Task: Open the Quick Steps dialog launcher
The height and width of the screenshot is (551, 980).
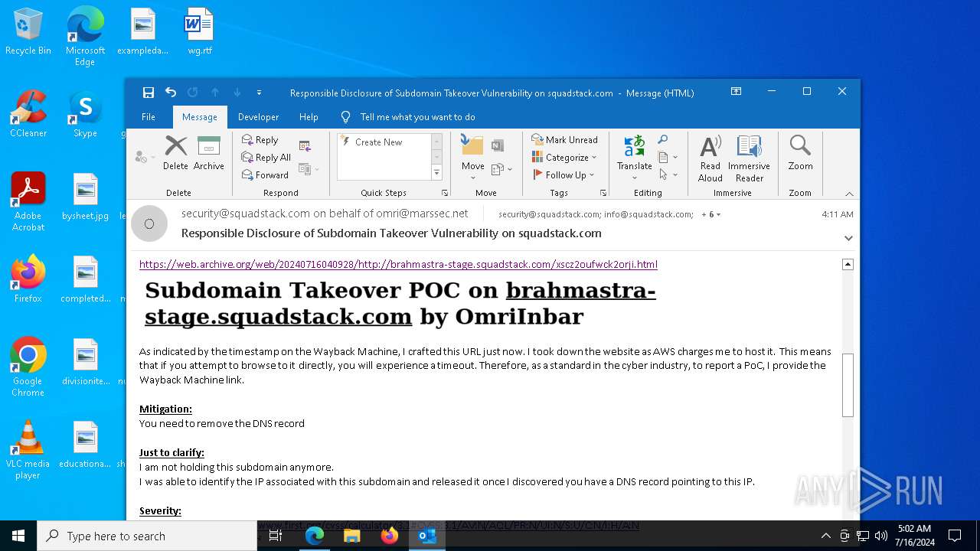Action: pyautogui.click(x=446, y=193)
